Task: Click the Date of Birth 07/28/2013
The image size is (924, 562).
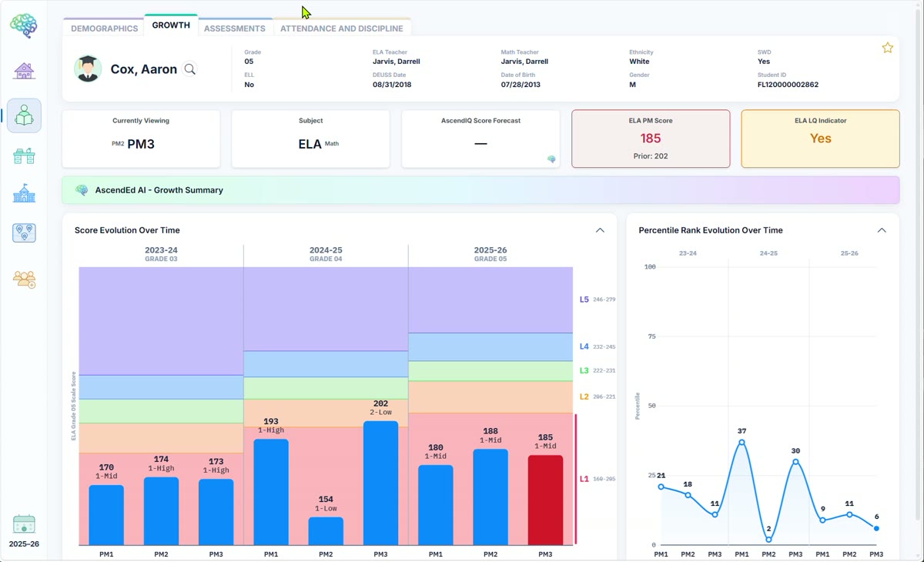Action: coord(521,85)
